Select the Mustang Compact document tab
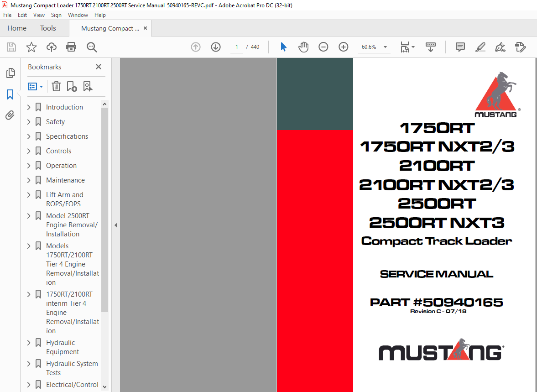 tap(110, 28)
